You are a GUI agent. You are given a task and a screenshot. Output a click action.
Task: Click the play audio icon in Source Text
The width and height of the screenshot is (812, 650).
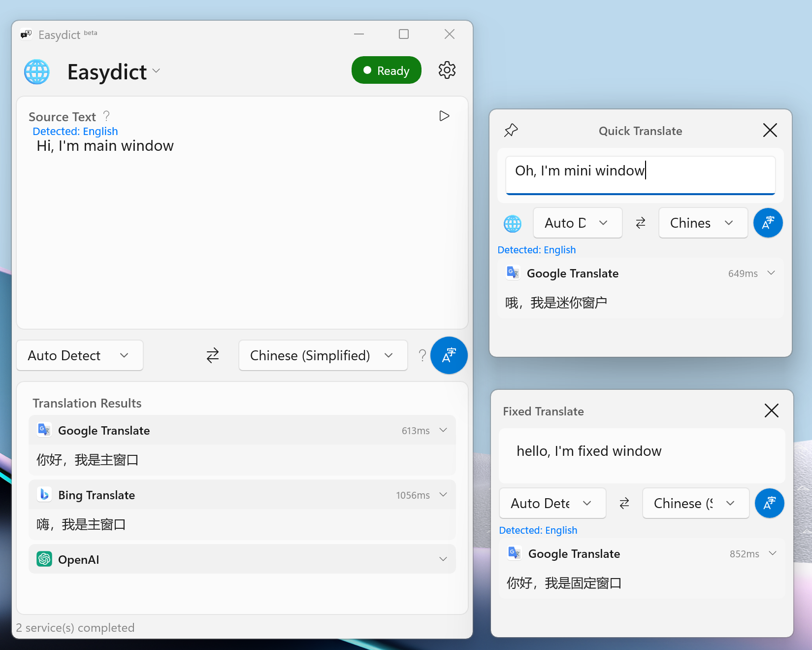[444, 116]
